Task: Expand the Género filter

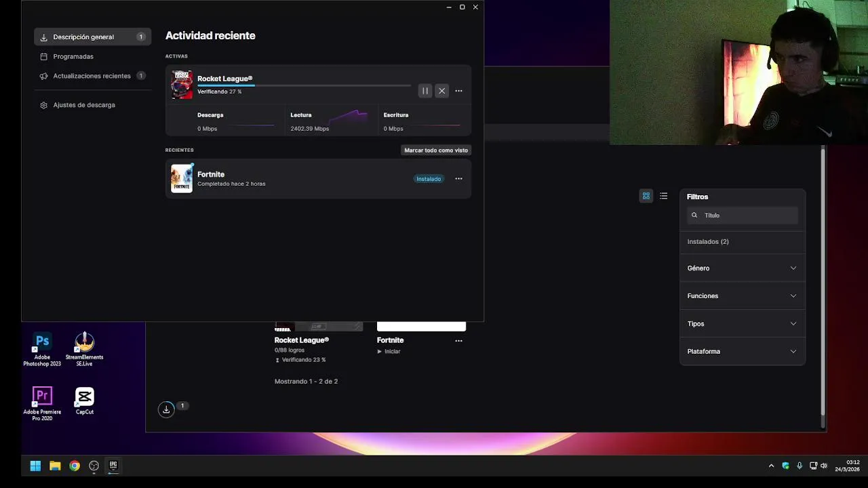Action: tap(743, 268)
